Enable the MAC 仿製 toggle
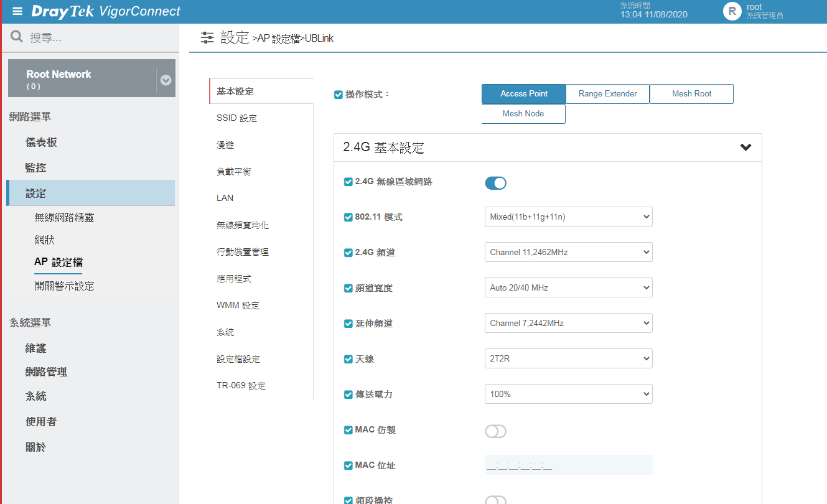827x504 pixels. (x=495, y=431)
